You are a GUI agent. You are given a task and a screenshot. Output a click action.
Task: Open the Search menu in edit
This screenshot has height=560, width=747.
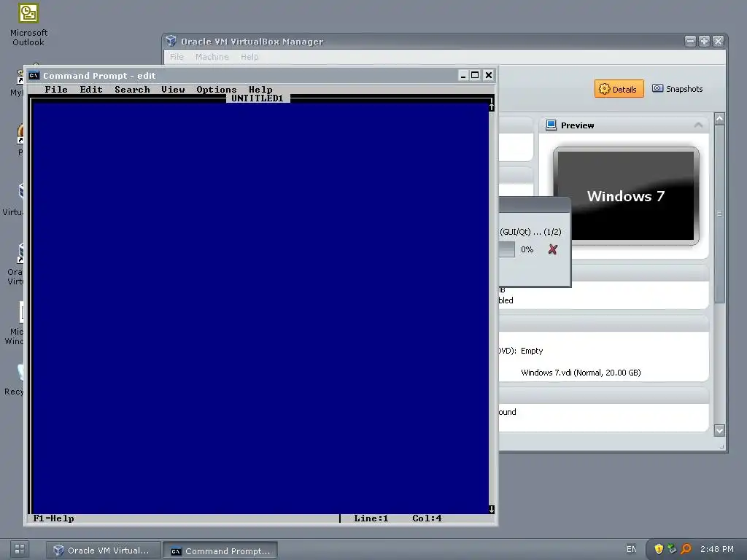pyautogui.click(x=132, y=90)
